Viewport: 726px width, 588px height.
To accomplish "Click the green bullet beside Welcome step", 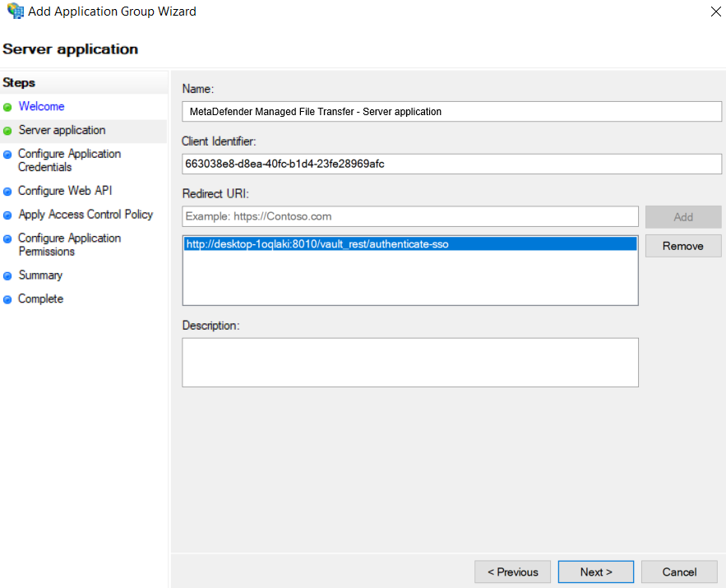I will coord(7,108).
